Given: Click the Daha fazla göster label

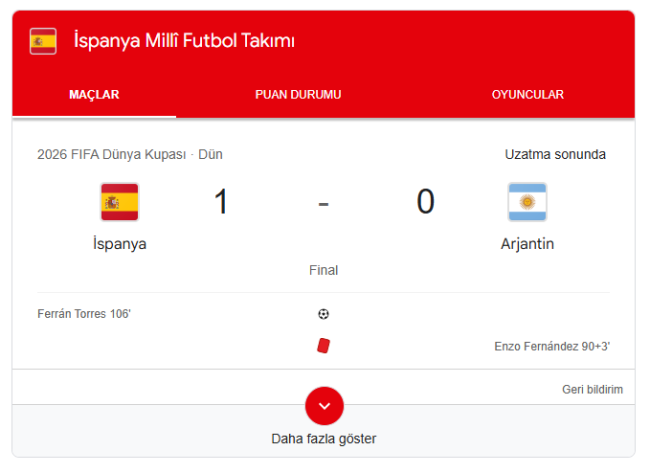Looking at the screenshot, I should 324,439.
